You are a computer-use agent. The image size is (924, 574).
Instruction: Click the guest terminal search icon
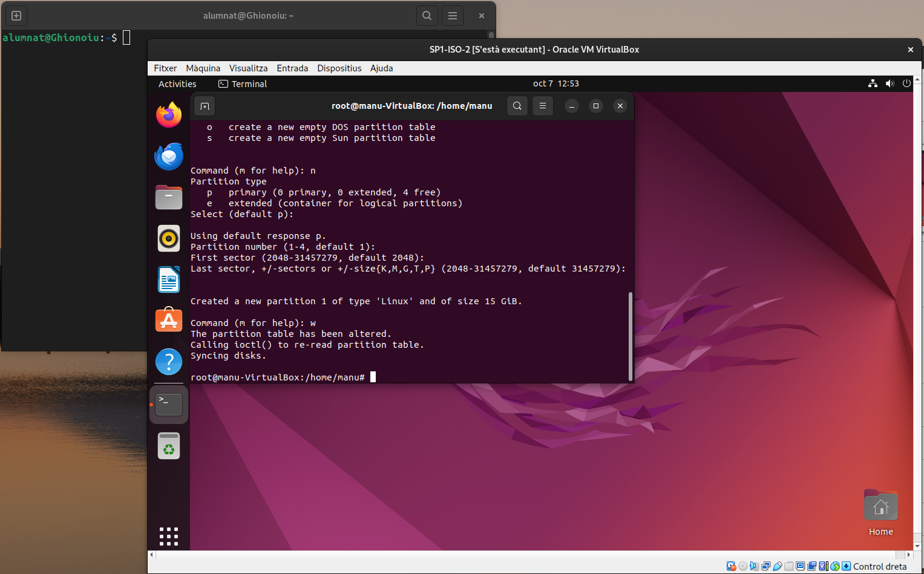click(517, 106)
